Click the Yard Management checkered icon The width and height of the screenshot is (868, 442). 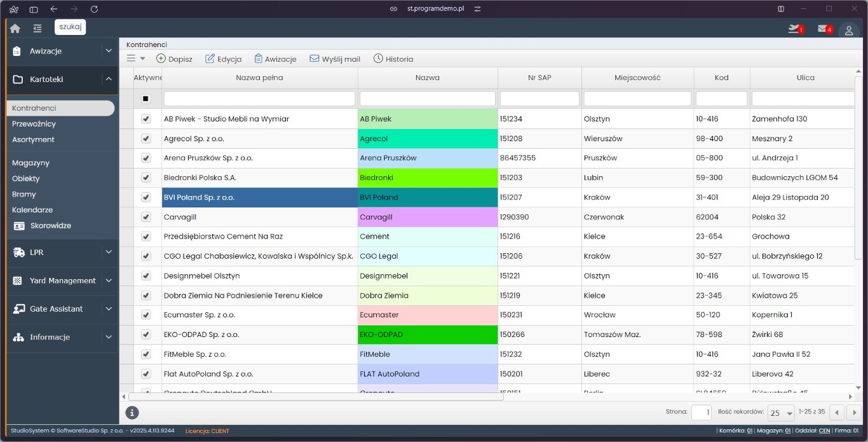[x=18, y=280]
